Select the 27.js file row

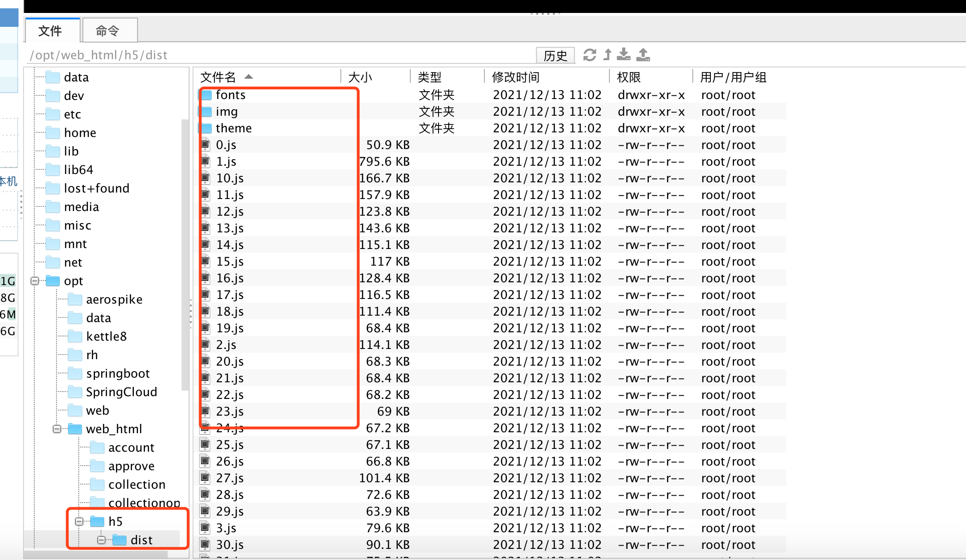click(x=230, y=478)
